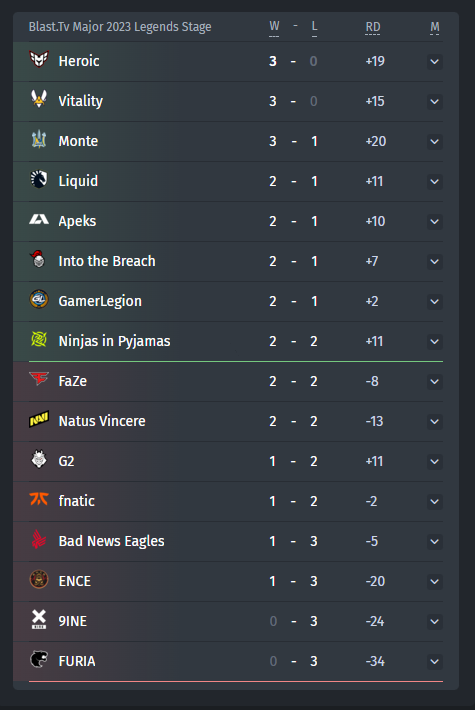
Task: Expand matches row for Apeks
Action: (x=435, y=221)
